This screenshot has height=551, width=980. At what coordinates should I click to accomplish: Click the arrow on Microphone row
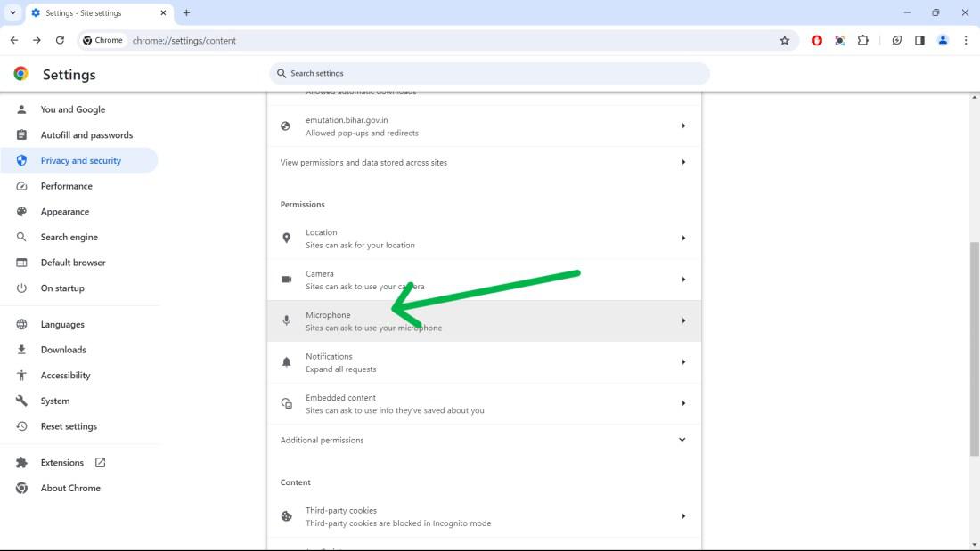click(x=683, y=320)
